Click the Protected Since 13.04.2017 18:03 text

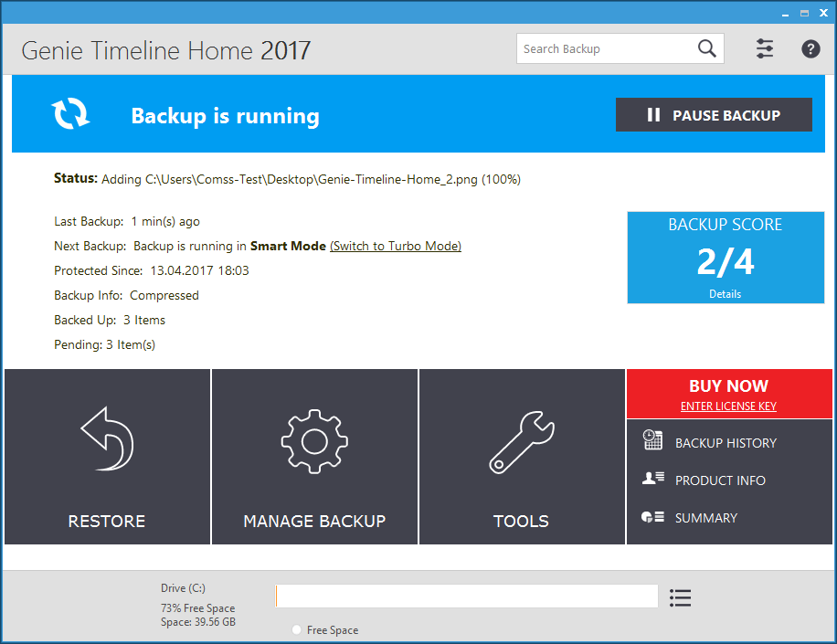tap(152, 270)
